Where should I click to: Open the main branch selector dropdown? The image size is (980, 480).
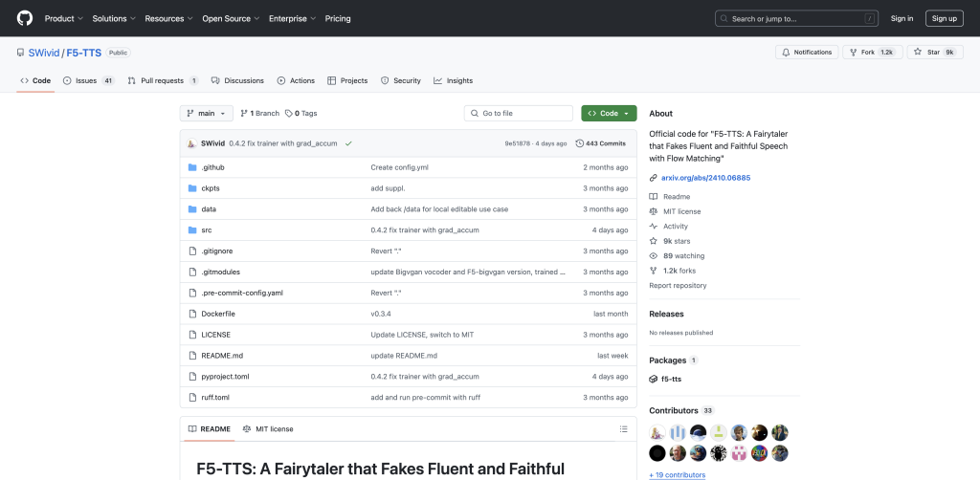pos(207,114)
